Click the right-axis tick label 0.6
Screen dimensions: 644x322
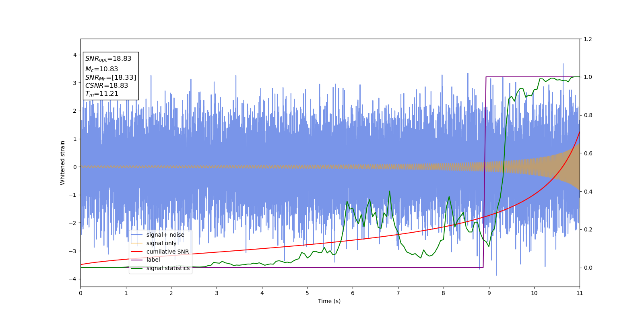click(588, 153)
